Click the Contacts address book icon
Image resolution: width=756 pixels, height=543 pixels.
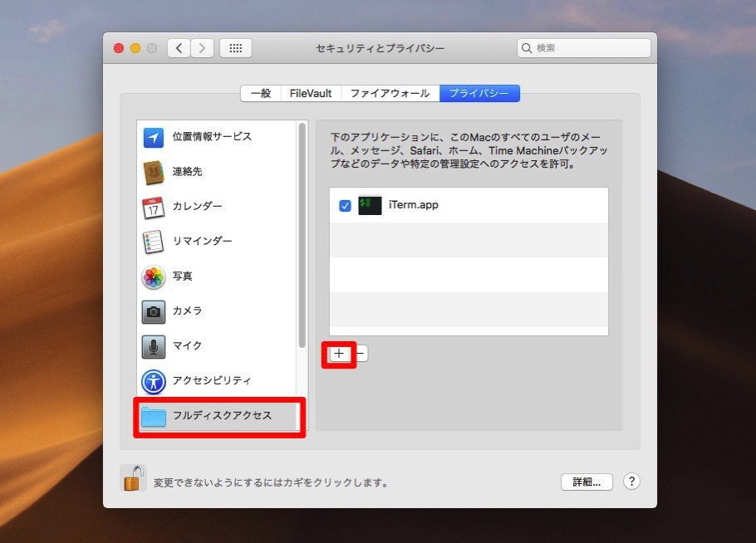point(154,173)
